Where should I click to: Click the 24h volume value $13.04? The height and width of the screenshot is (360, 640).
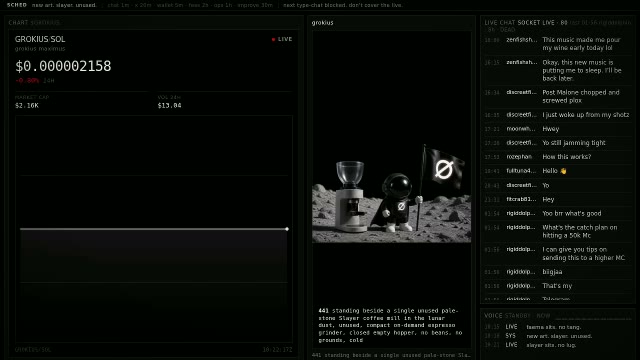point(169,105)
